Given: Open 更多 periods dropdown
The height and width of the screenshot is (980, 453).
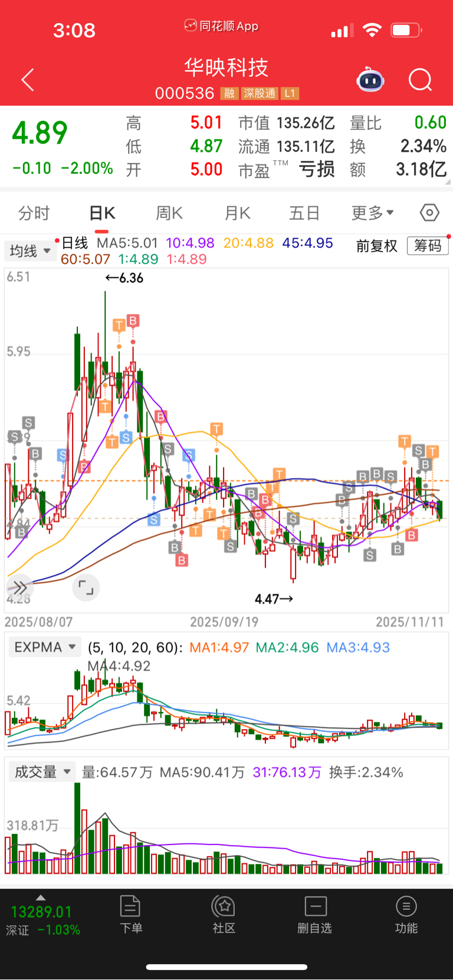Looking at the screenshot, I should tap(373, 213).
